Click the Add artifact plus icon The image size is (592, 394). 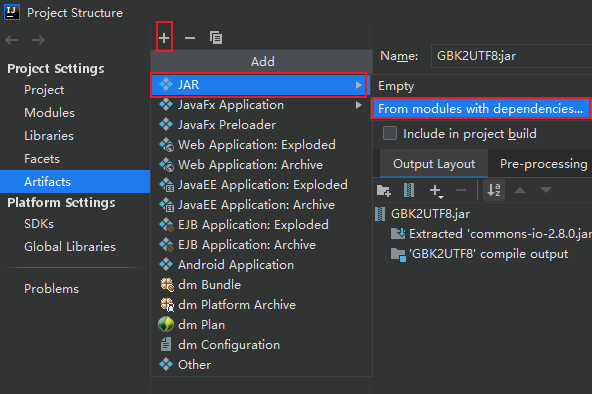coord(164,38)
